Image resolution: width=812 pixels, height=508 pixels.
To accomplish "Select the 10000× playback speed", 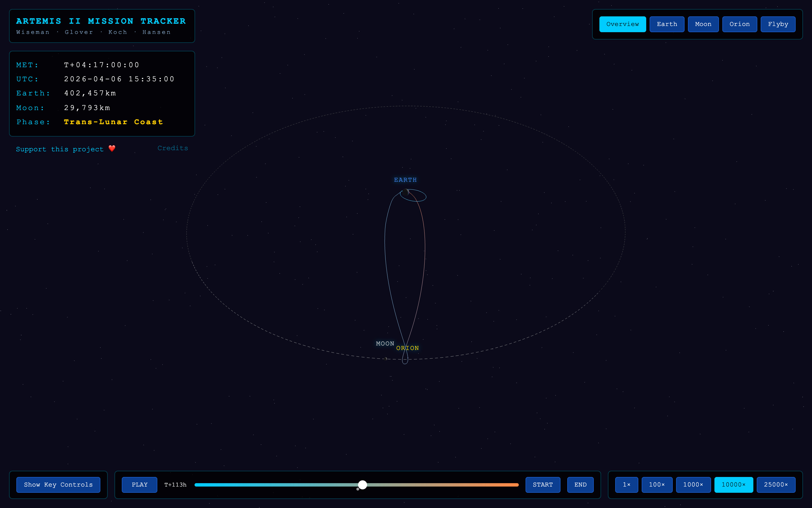I will pos(734,485).
